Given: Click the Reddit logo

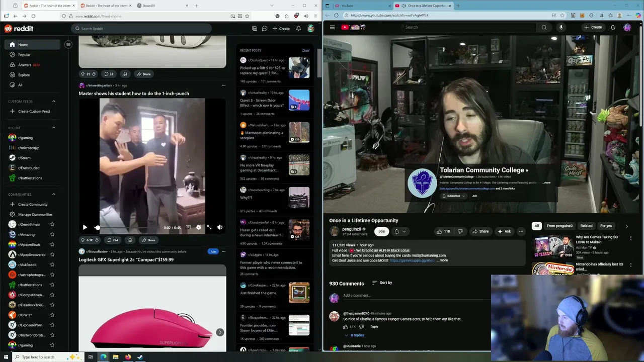Looking at the screenshot, I should coord(19,29).
